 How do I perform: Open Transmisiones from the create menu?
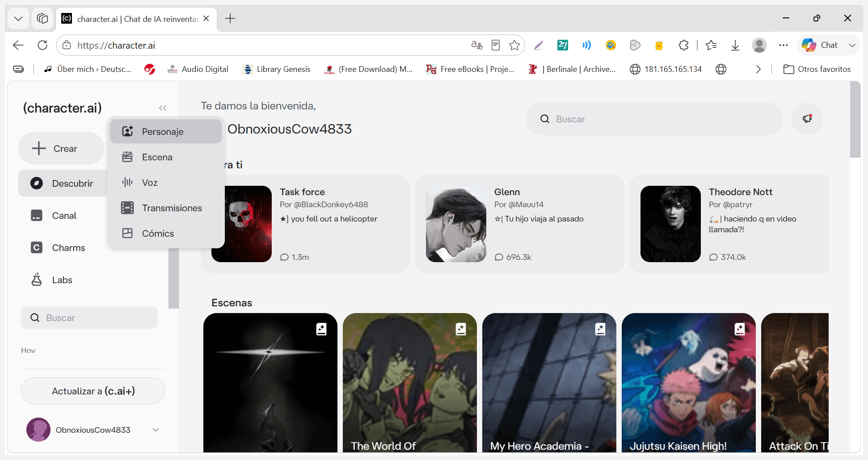tap(166, 208)
